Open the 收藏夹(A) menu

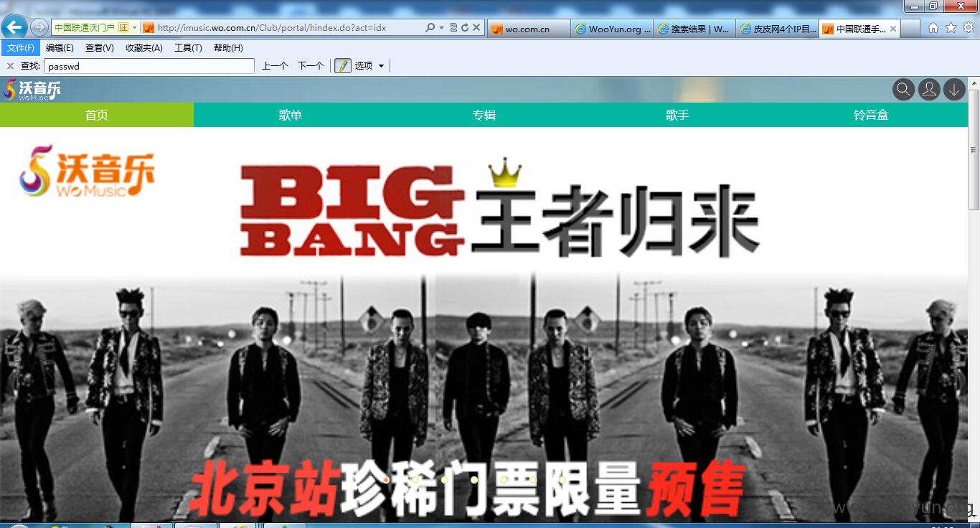pyautogui.click(x=143, y=48)
